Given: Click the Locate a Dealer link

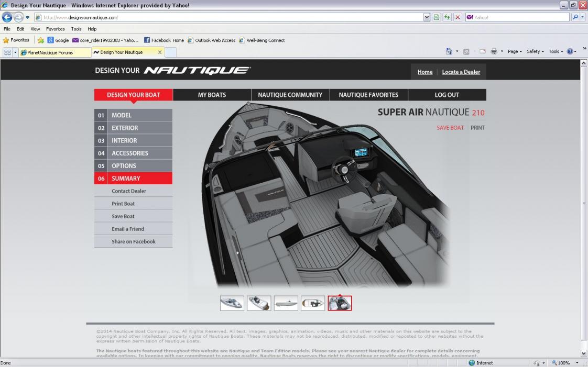Looking at the screenshot, I should coord(461,72).
